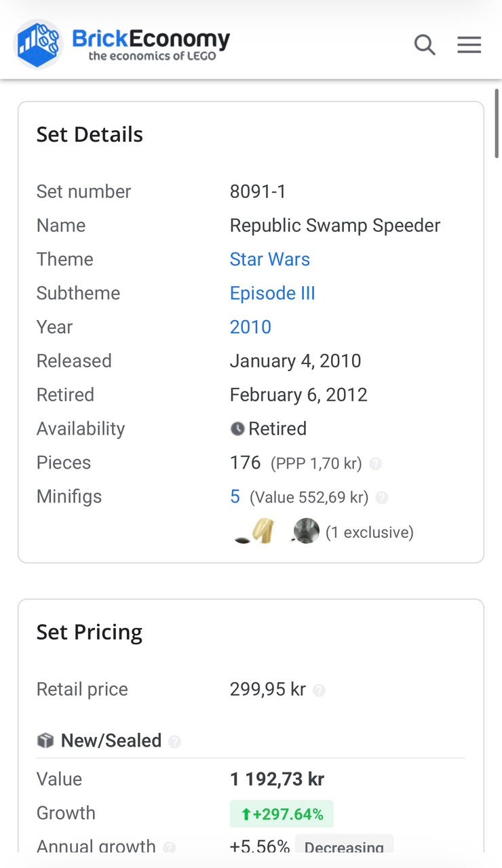Image resolution: width=502 pixels, height=868 pixels.
Task: Click the PPP help question icon
Action: click(x=375, y=464)
